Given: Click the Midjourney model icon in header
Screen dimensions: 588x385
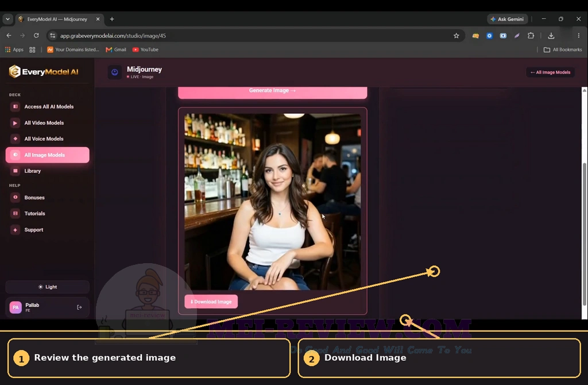Looking at the screenshot, I should 115,72.
